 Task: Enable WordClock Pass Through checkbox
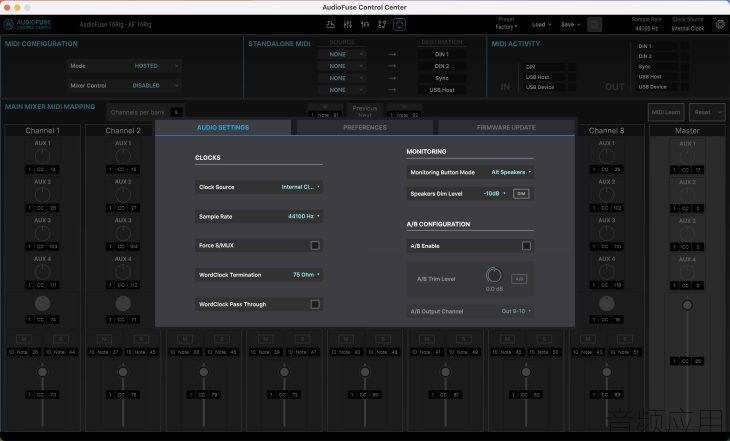[x=315, y=304]
